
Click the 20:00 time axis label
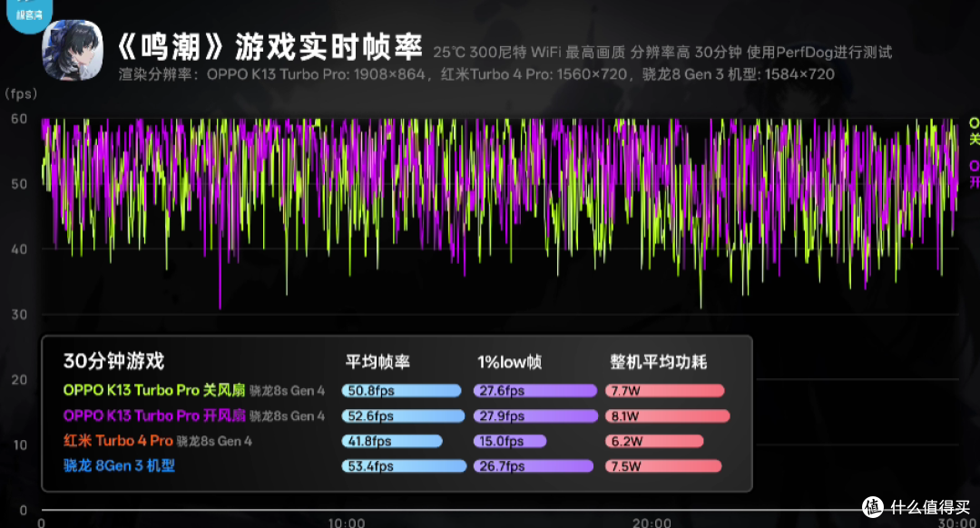pos(652,523)
